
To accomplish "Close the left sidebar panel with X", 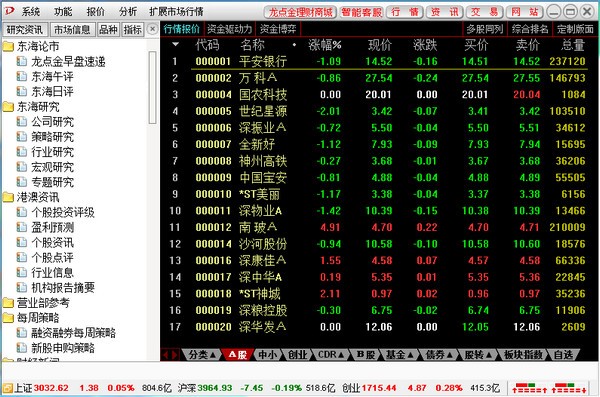I will click(x=152, y=29).
